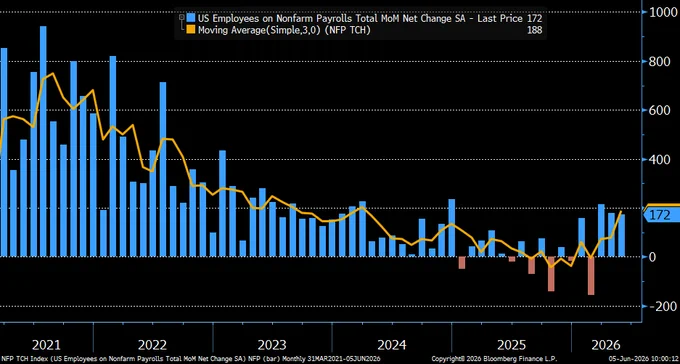The width and height of the screenshot is (680, 364).
Task: Click the 1000 y-axis label
Action: click(663, 12)
